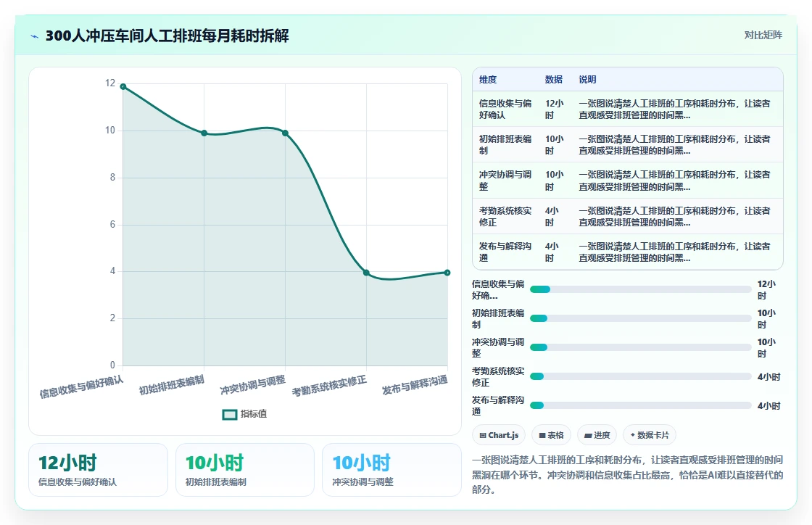Click the 考勤系统核实修正 x-axis label
Screen dimensions: 812x525
point(329,386)
